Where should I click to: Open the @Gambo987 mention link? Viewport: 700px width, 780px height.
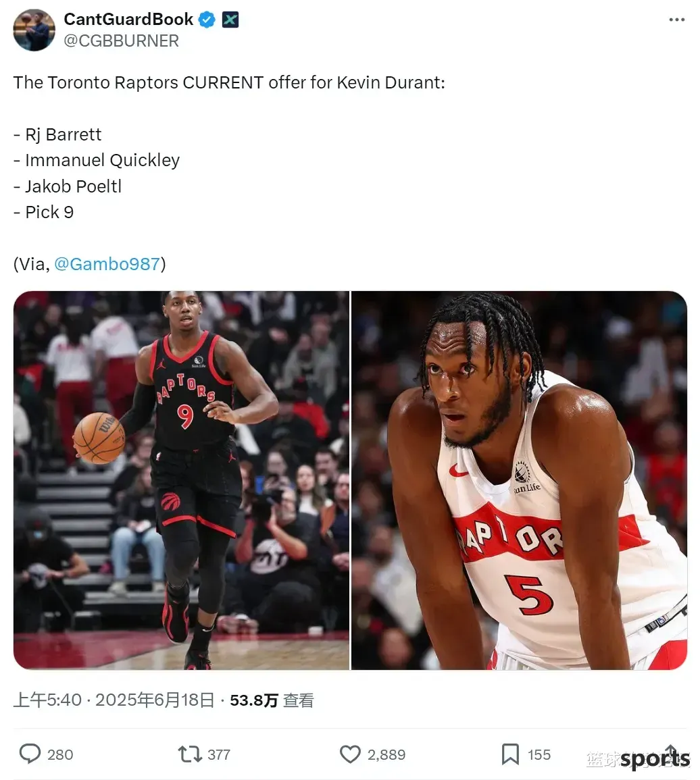(x=107, y=264)
